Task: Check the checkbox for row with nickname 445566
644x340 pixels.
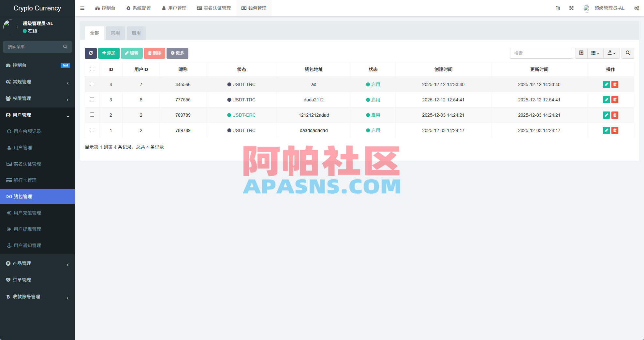Action: [92, 84]
